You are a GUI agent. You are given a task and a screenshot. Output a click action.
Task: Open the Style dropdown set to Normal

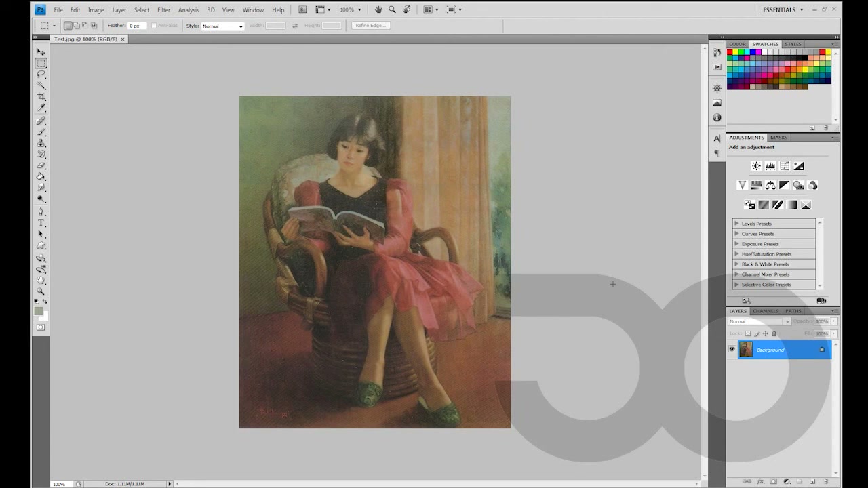click(x=222, y=26)
